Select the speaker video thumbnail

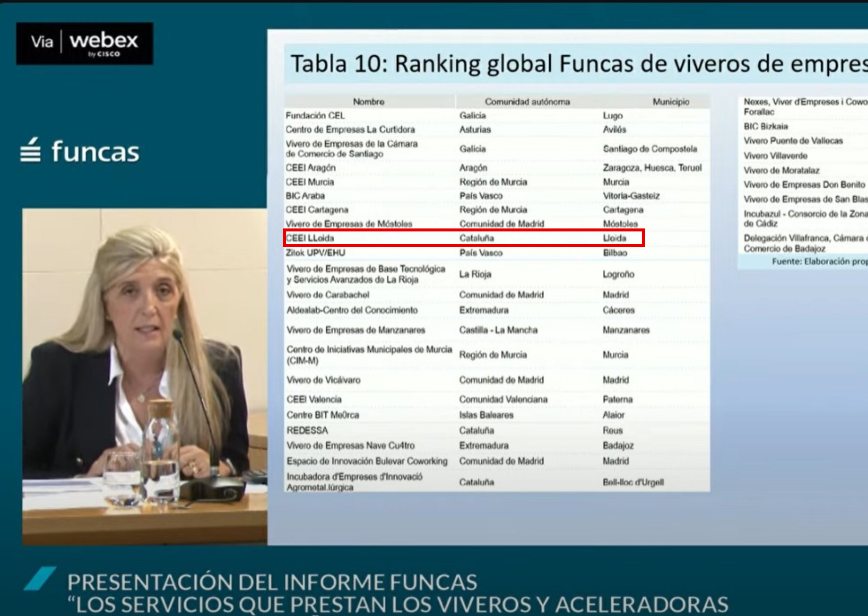145,377
